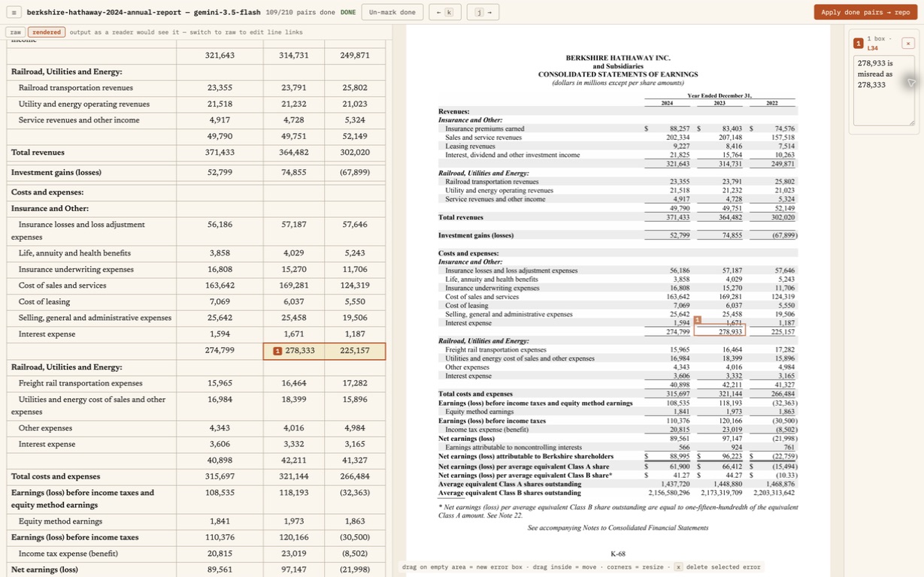
Task: Click Un-mark done button
Action: point(392,12)
